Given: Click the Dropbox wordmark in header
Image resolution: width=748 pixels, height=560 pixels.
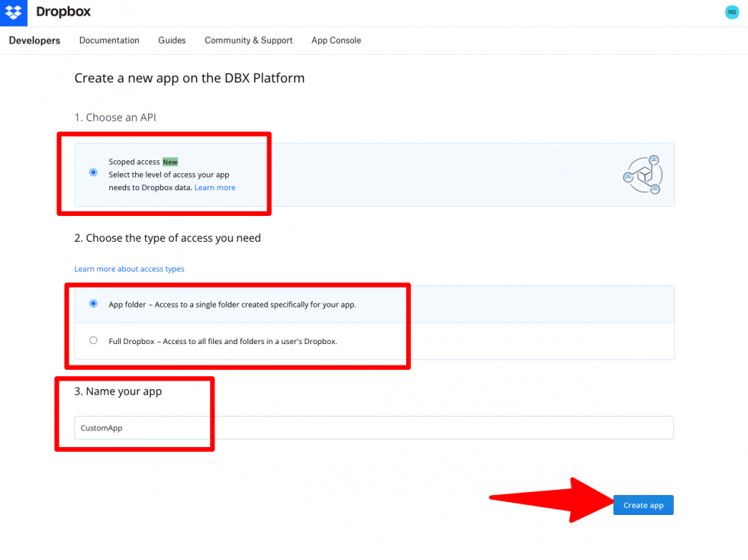Looking at the screenshot, I should [64, 12].
